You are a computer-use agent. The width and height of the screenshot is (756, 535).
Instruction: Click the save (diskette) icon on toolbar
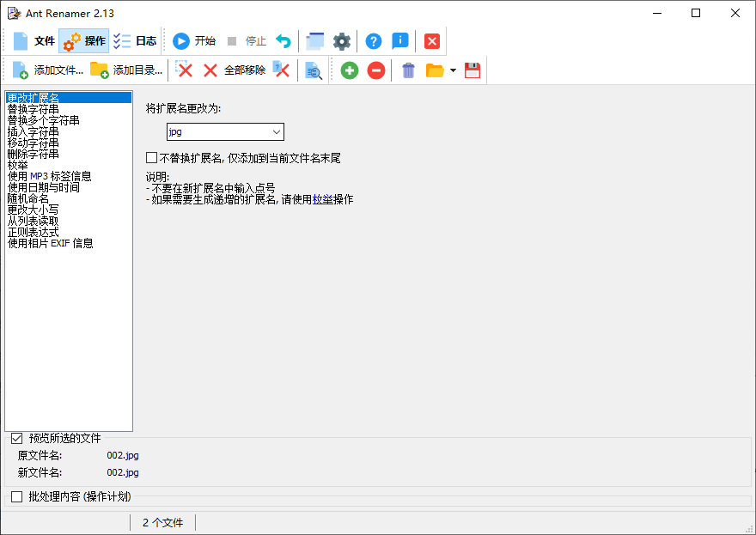(x=472, y=70)
